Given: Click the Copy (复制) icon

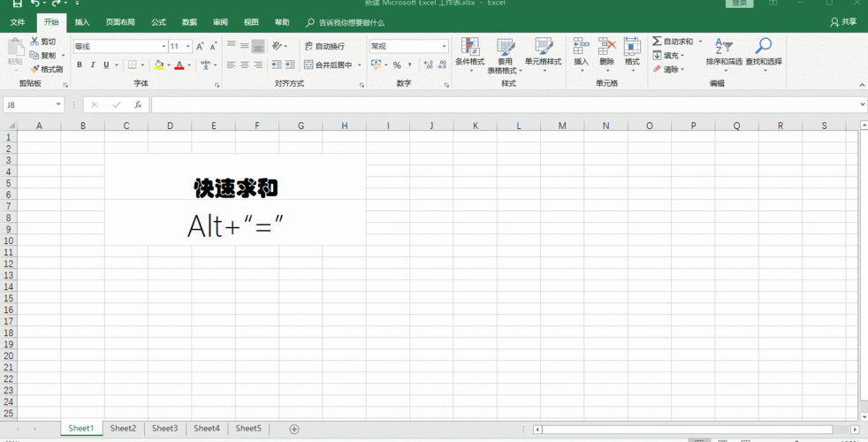Looking at the screenshot, I should 34,56.
